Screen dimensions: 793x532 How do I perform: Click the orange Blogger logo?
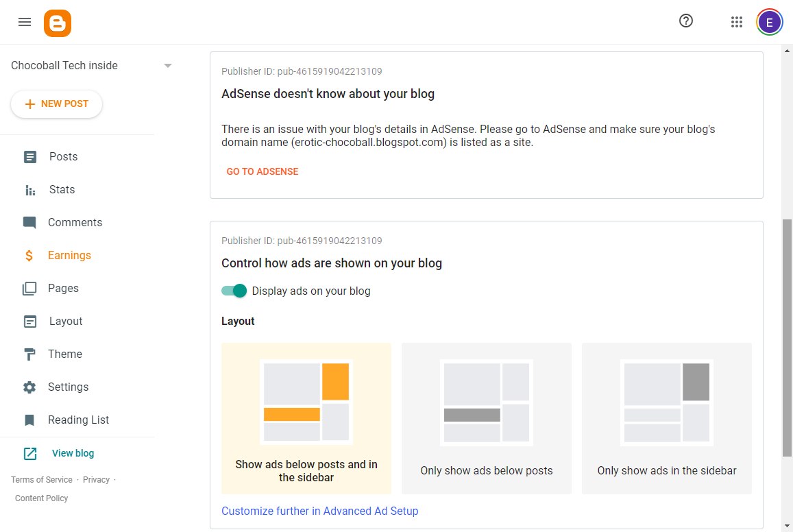[57, 23]
